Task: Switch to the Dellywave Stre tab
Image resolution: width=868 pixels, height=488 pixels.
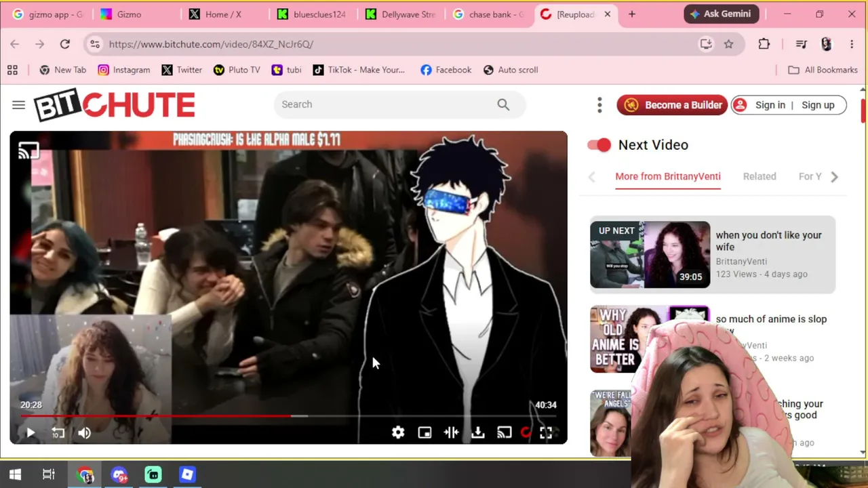Action: point(400,14)
